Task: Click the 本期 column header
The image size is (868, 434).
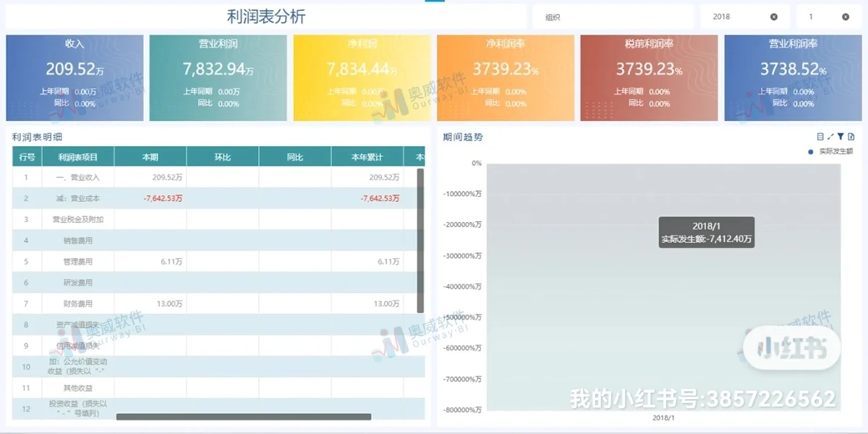Action: [150, 156]
